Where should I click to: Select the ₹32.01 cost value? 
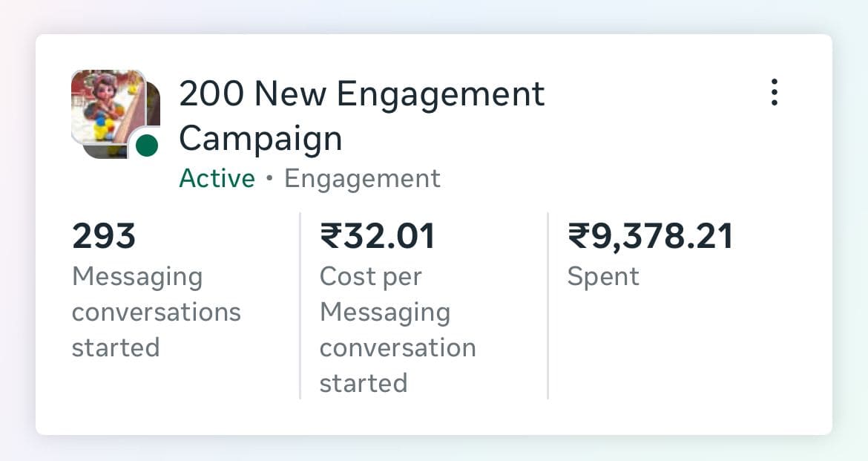377,237
